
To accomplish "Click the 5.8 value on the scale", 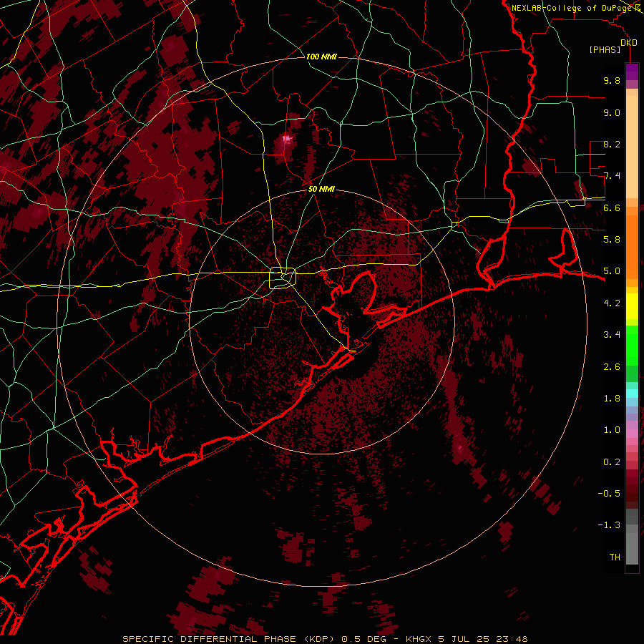I will click(x=612, y=239).
